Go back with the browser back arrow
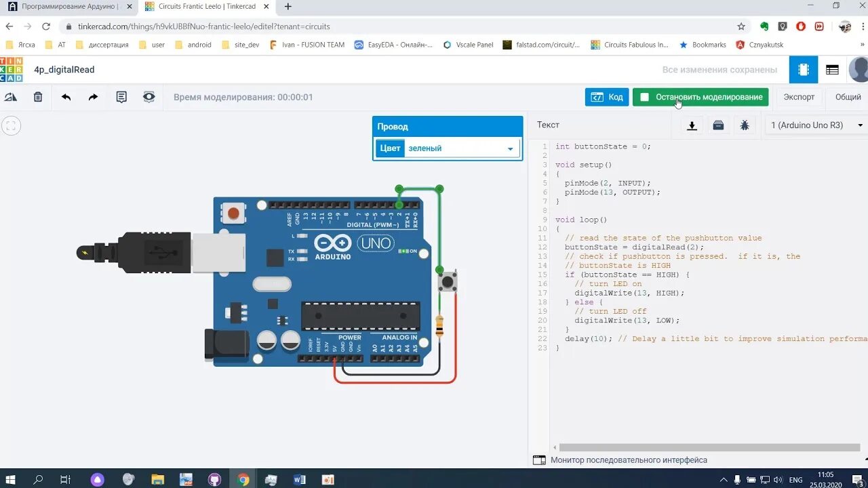The width and height of the screenshot is (868, 488). click(9, 26)
